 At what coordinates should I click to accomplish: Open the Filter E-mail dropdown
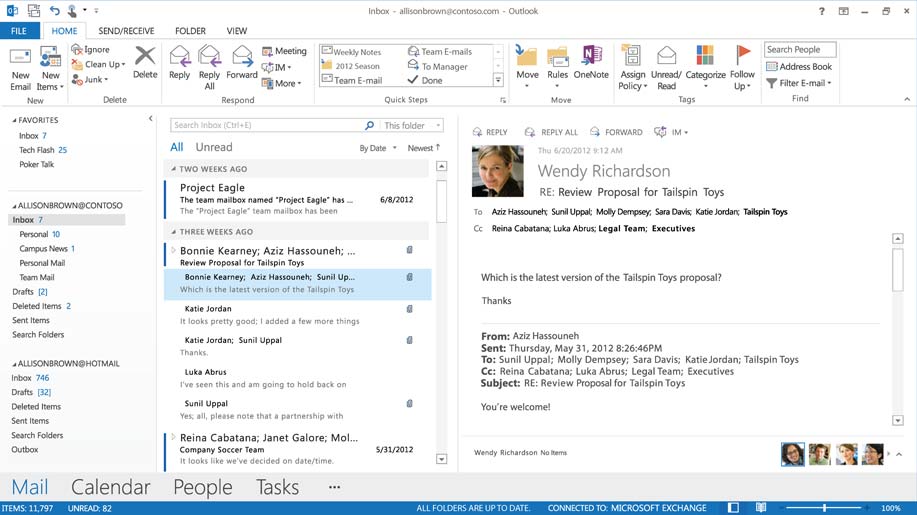[798, 83]
